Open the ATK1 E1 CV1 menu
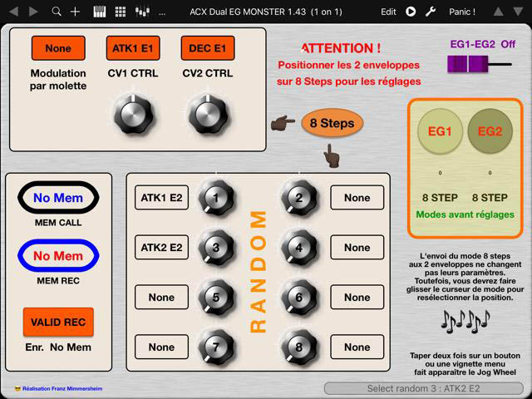The height and width of the screenshot is (399, 532). [133, 48]
